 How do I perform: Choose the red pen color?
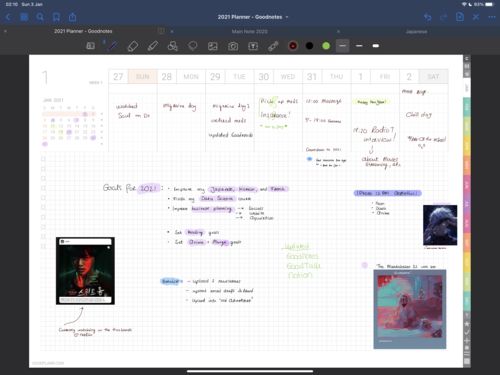click(293, 46)
